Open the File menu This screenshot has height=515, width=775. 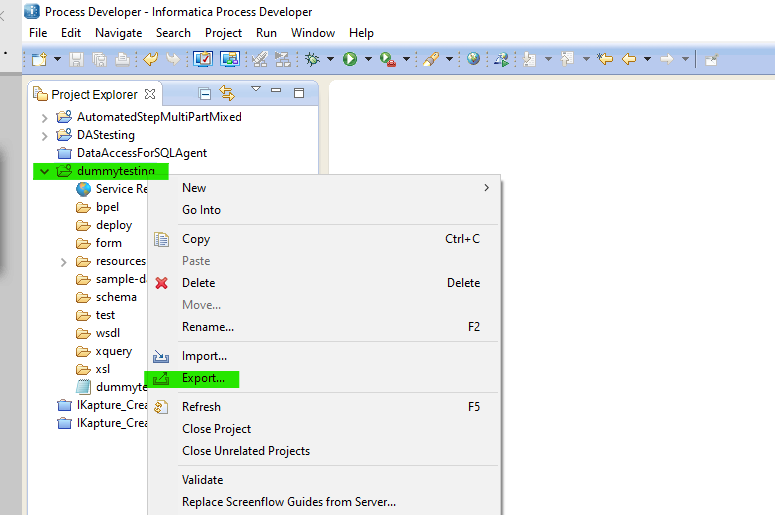(38, 33)
